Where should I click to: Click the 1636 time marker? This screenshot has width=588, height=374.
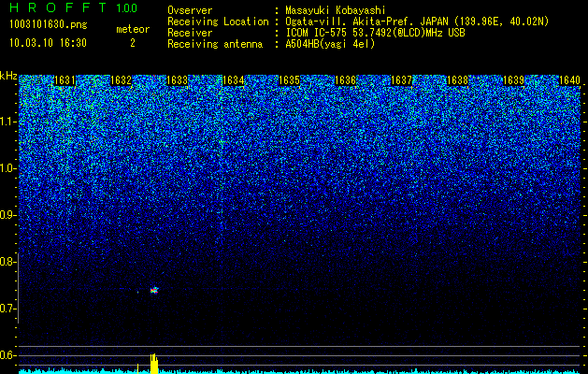[345, 80]
